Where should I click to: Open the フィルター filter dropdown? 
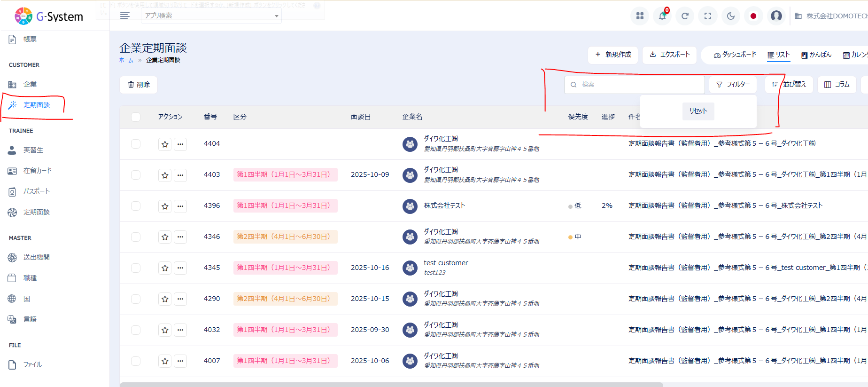pos(733,85)
